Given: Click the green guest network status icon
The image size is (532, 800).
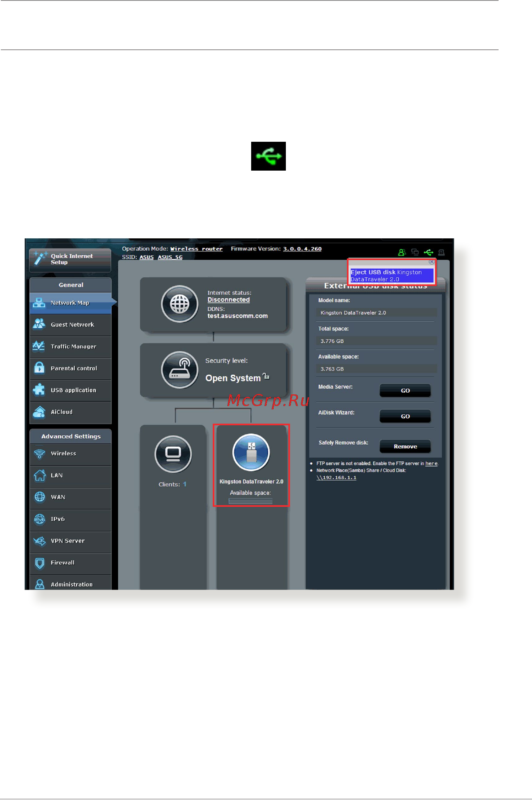Looking at the screenshot, I should click(402, 252).
